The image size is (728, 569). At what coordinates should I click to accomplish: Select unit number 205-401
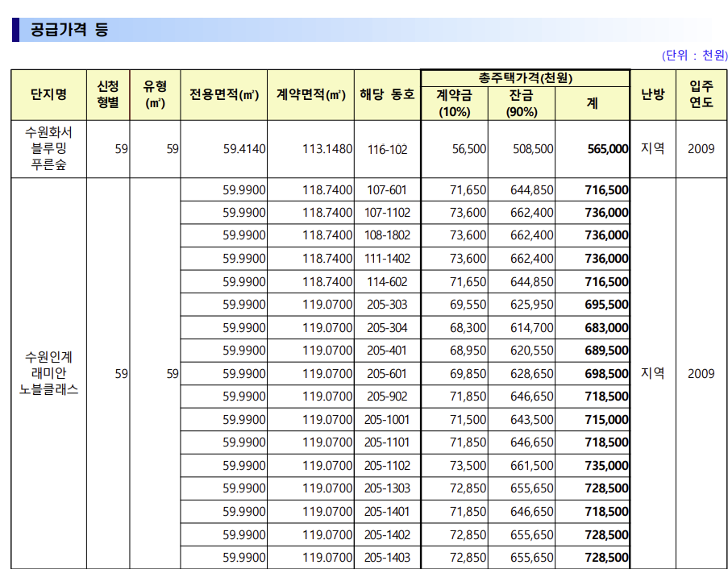(x=387, y=351)
